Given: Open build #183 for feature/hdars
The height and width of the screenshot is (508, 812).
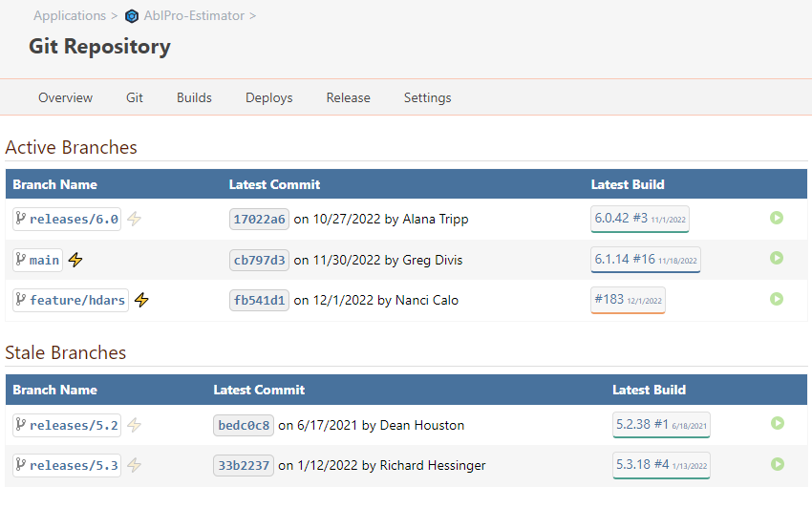Looking at the screenshot, I should [x=628, y=300].
